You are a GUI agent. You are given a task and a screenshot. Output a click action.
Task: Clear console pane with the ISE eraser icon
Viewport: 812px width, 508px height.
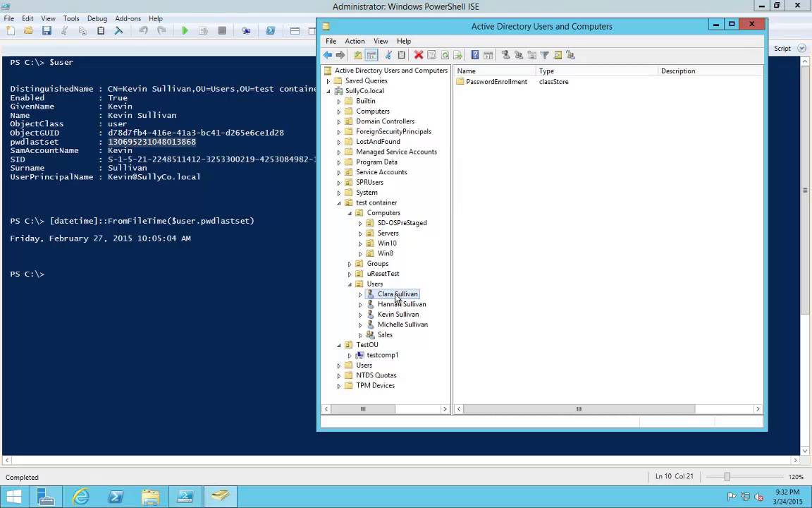point(119,30)
